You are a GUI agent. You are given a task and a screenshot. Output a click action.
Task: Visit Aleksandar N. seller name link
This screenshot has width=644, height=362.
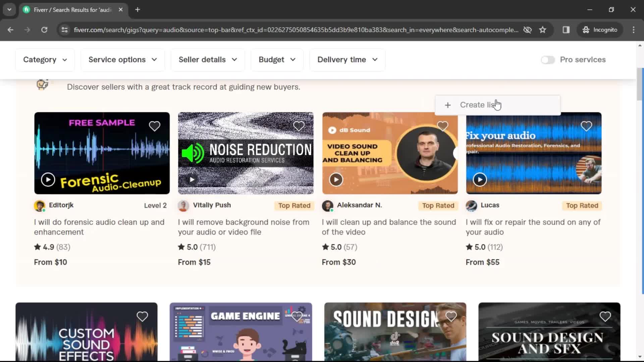click(x=359, y=205)
